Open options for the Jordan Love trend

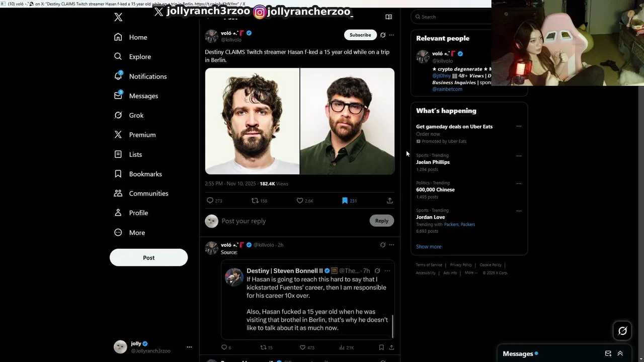519,211
